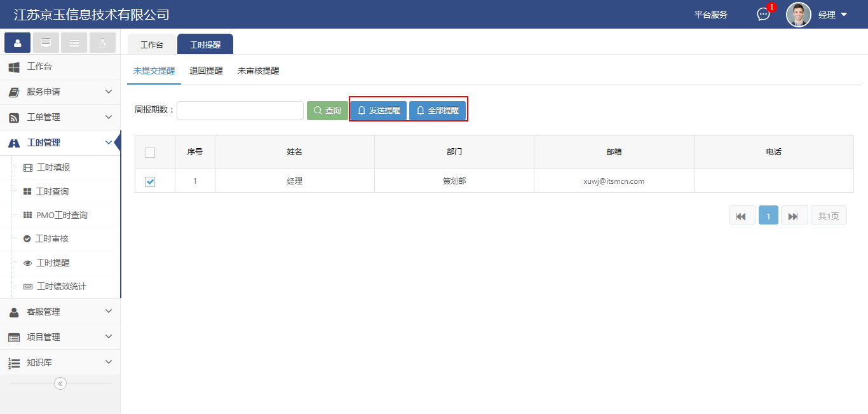Select the user profile icon in sidebar top
The image size is (868, 414).
[x=17, y=43]
